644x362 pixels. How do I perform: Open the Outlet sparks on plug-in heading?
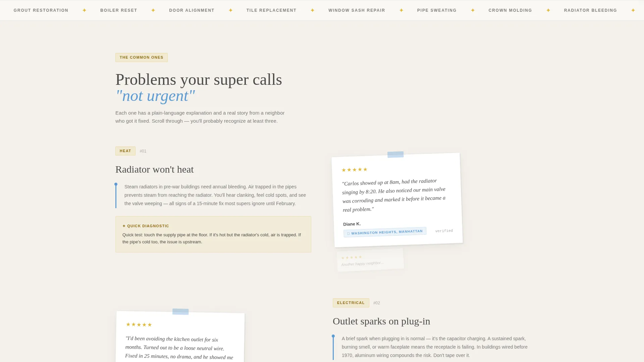tap(381, 321)
